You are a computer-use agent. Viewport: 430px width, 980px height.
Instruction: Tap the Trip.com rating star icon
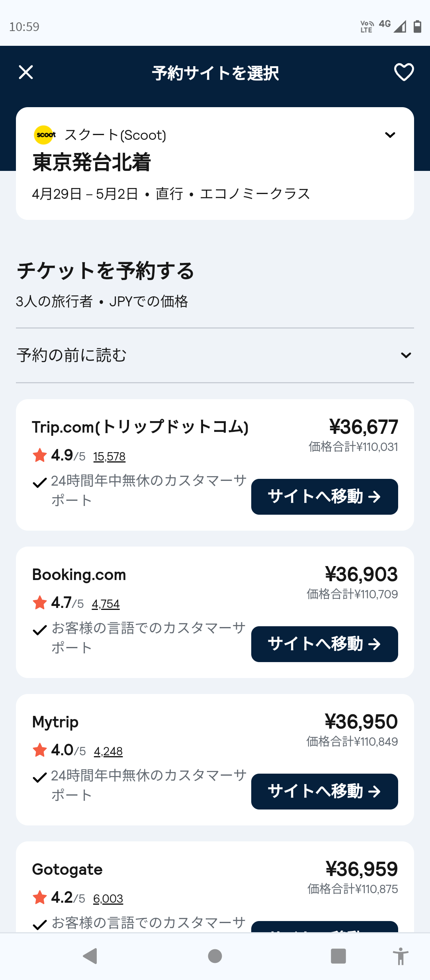[x=40, y=455]
